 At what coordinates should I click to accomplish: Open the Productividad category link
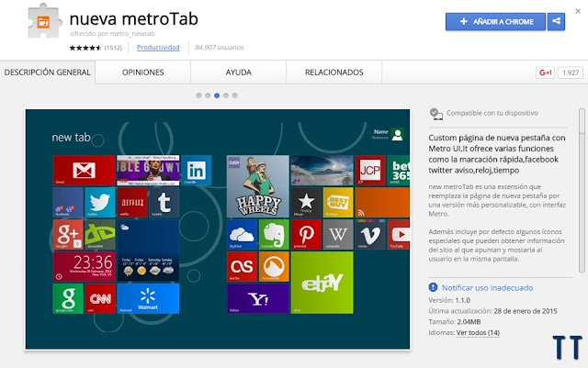[158, 48]
